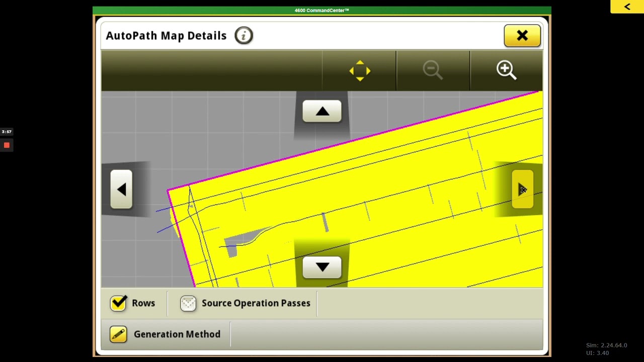Click the 4600 CommandCenter title bar
This screenshot has width=644, height=362.
pyautogui.click(x=322, y=11)
